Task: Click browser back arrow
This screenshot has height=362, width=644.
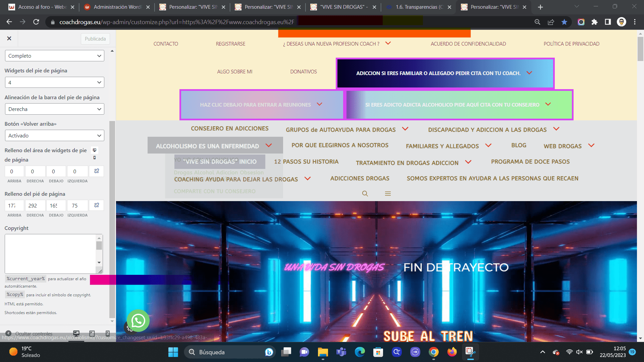Action: coord(9,22)
